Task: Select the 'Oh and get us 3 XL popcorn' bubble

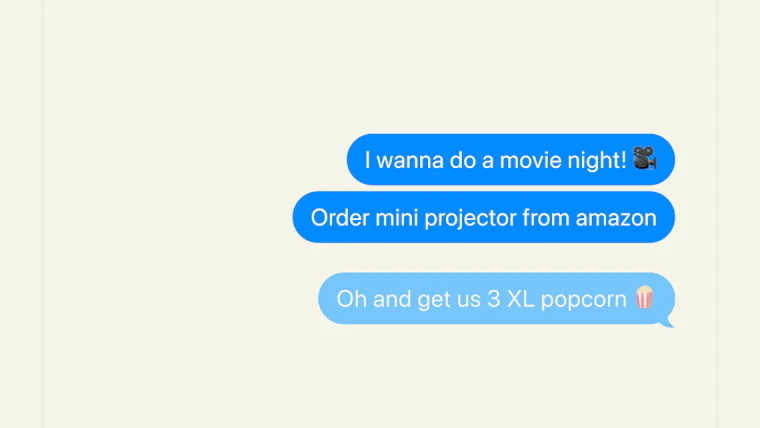Action: coord(496,299)
